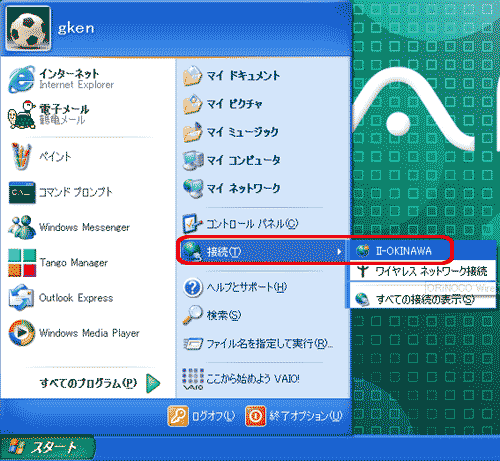Image resolution: width=500 pixels, height=461 pixels.
Task: Open the help question mark icon
Action: tap(193, 287)
